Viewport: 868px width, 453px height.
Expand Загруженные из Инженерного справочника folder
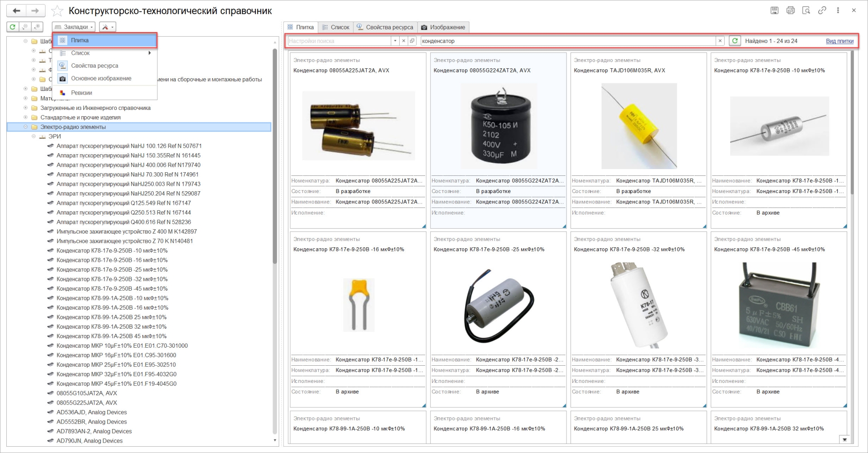25,108
